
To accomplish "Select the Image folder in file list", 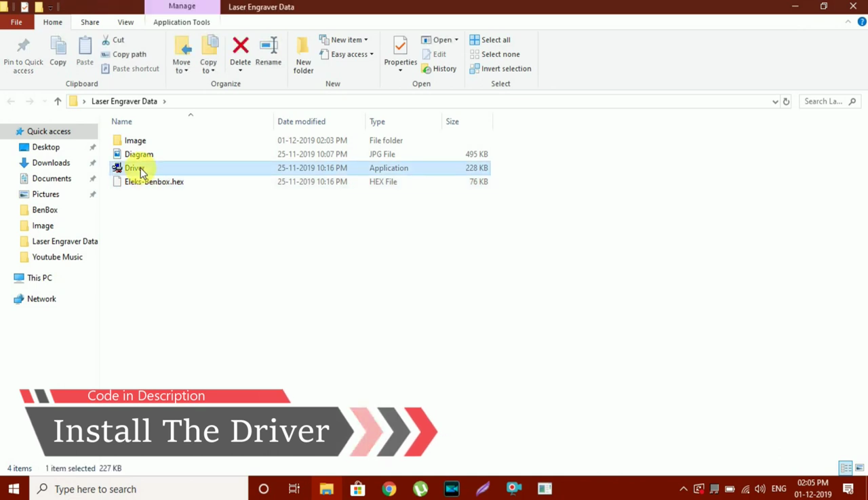I will coord(300,140).
